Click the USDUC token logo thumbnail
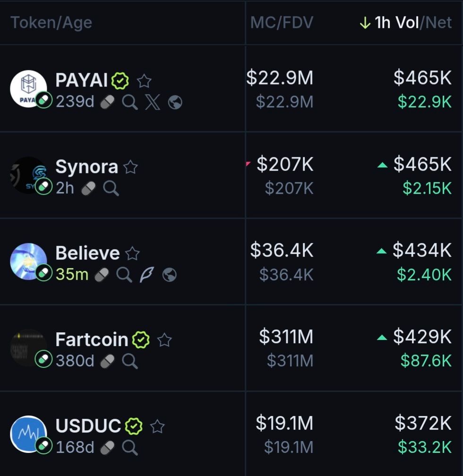This screenshot has height=476, width=463. coord(28,434)
